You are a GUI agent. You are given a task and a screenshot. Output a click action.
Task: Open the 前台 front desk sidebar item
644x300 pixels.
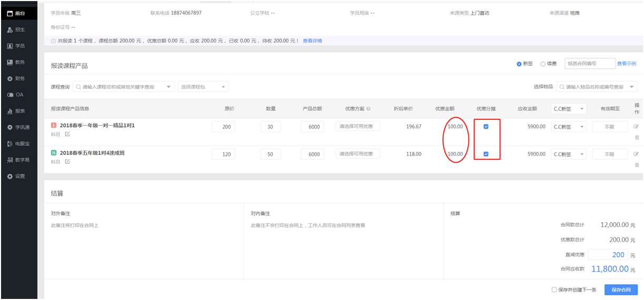point(19,13)
